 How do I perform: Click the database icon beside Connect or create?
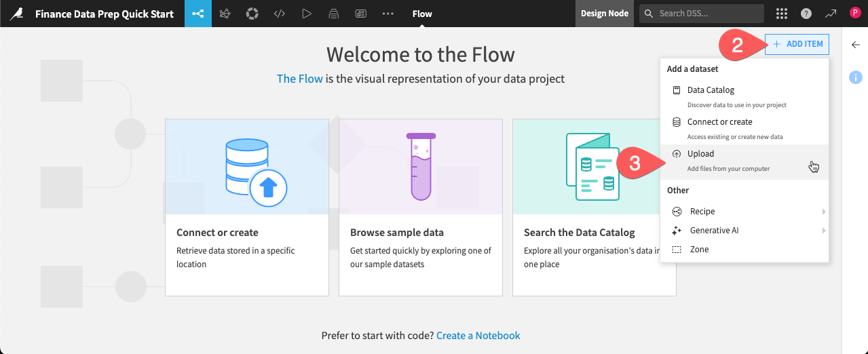pos(677,122)
